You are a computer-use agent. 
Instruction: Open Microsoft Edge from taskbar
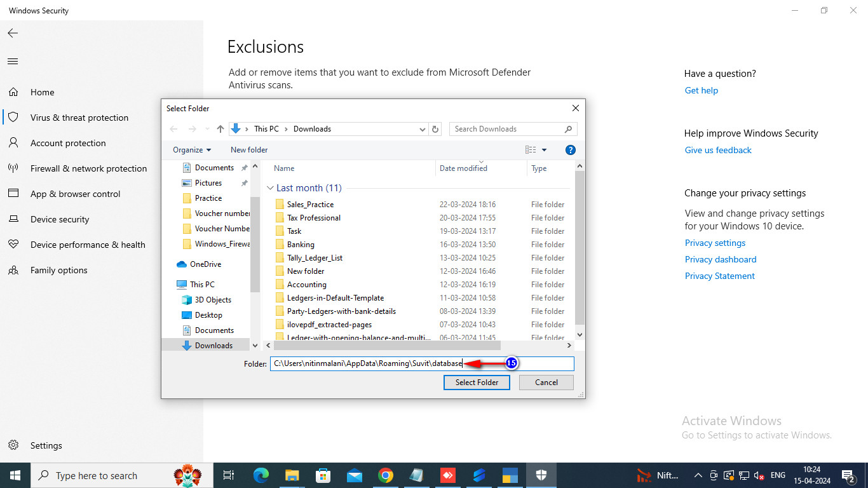pyautogui.click(x=261, y=475)
